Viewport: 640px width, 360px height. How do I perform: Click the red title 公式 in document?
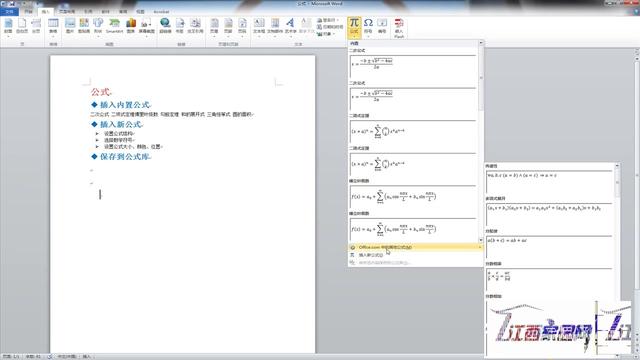100,92
